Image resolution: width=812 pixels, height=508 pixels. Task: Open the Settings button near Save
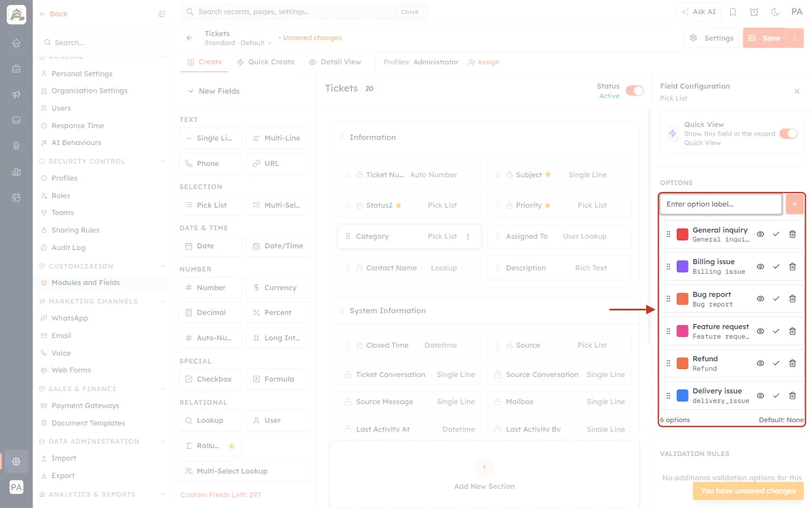click(x=712, y=38)
